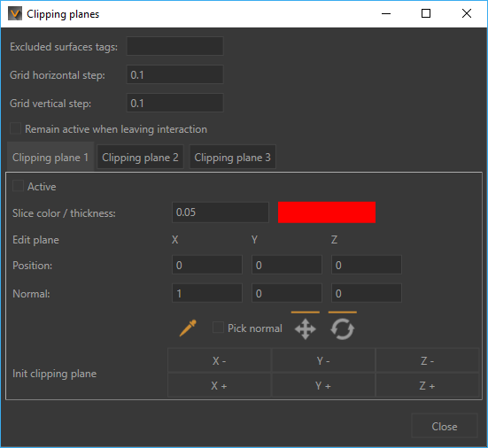Image resolution: width=488 pixels, height=448 pixels.
Task: Select the Clipping plane 1 tab
Action: click(x=50, y=157)
